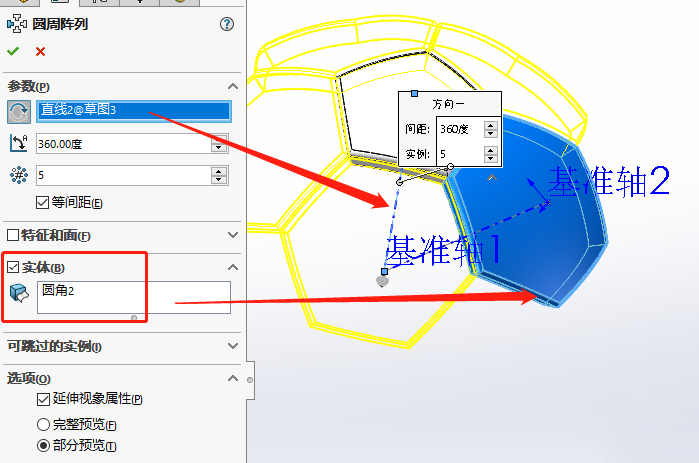Click the 间距 stepper in the 方向一 callout
Screen dimensions: 699x463
click(490, 129)
